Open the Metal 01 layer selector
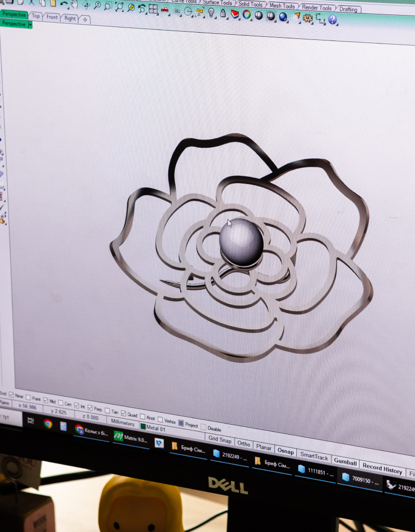The height and width of the screenshot is (532, 415). [153, 428]
